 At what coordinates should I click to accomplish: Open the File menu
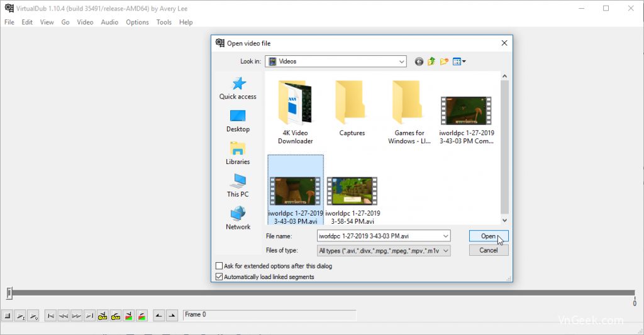[x=9, y=22]
